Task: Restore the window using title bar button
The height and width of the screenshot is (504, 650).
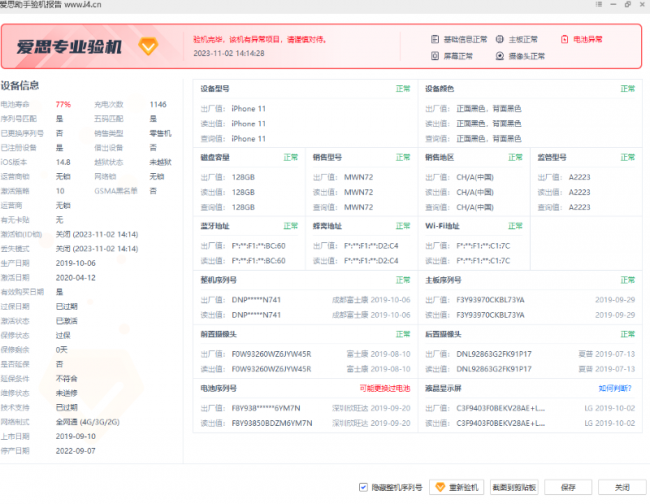Action: 628,4
